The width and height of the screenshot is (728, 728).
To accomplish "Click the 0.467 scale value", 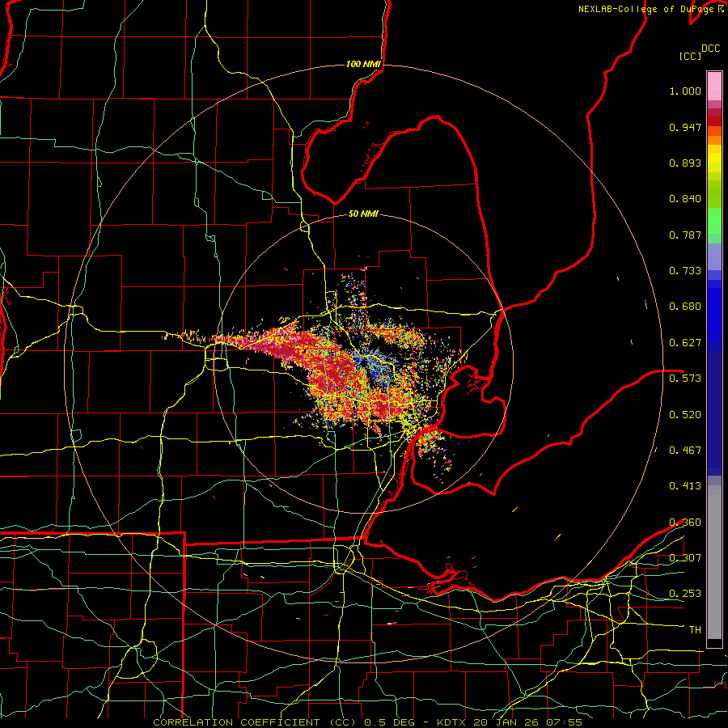I will click(685, 451).
